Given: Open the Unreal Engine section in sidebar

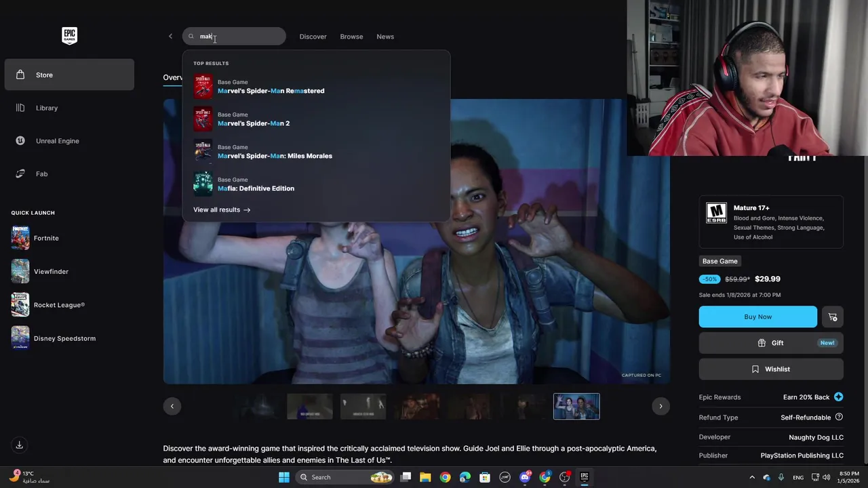Looking at the screenshot, I should 69,141.
